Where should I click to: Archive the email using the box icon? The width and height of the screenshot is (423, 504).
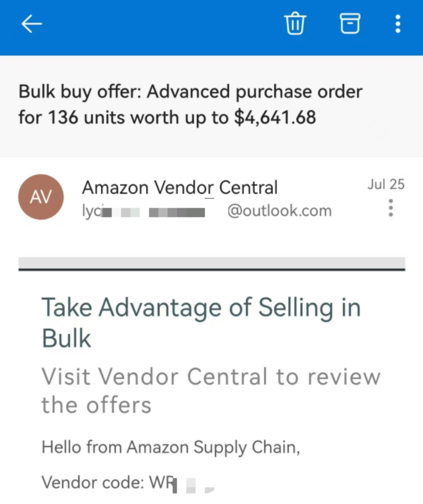click(349, 24)
